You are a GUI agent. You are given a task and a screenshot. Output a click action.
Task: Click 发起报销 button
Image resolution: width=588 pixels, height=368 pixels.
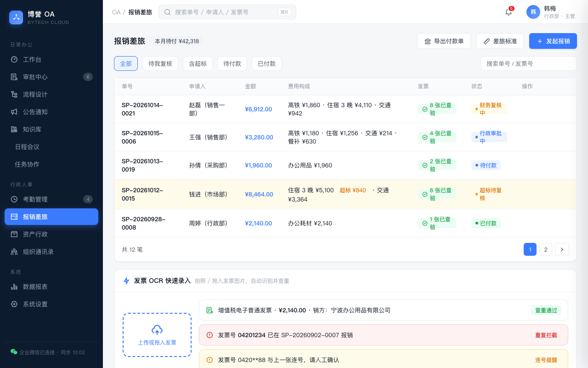click(553, 41)
